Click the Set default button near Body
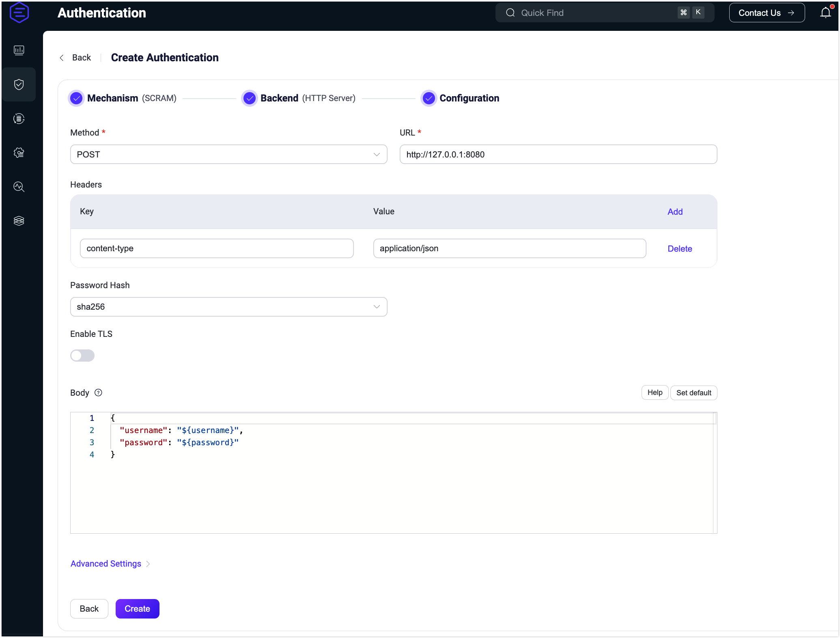Viewport: 840px width, 638px height. click(693, 393)
